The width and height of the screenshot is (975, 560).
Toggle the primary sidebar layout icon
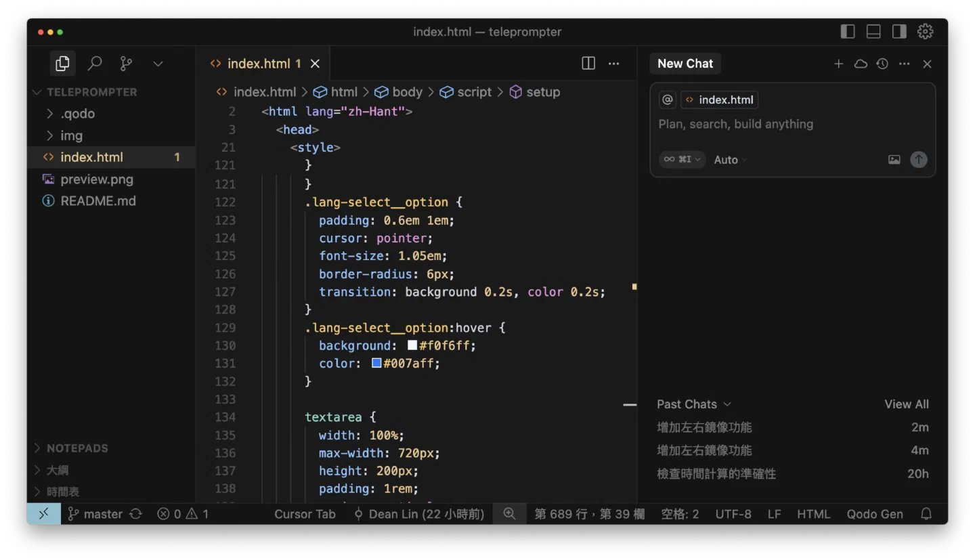coord(848,31)
